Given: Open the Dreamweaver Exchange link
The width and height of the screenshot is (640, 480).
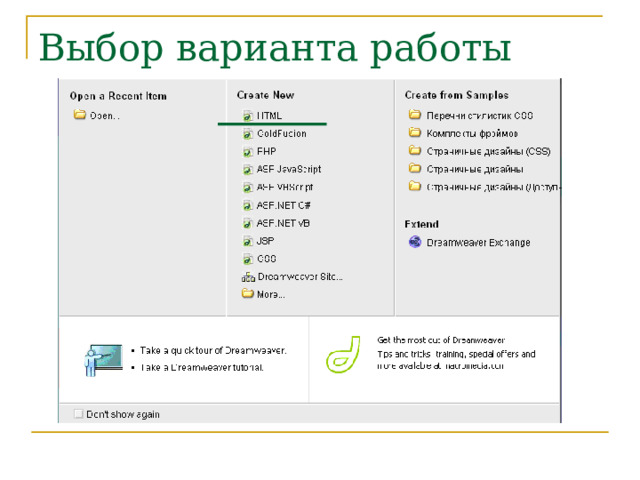Looking at the screenshot, I should [x=478, y=243].
